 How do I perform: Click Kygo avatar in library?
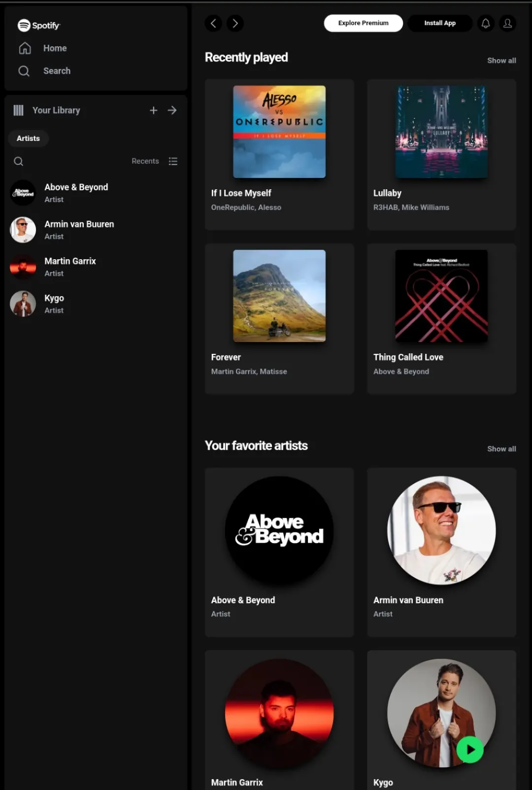pos(23,304)
